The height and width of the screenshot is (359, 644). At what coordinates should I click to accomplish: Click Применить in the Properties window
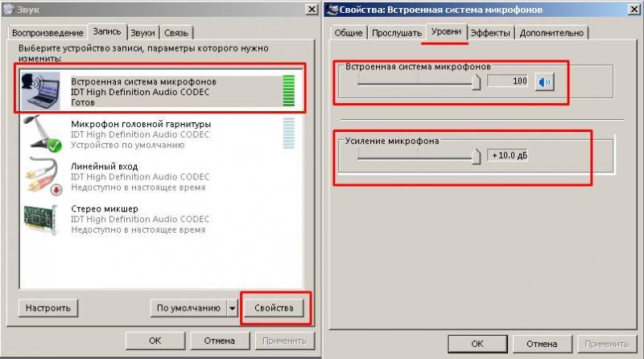(607, 344)
